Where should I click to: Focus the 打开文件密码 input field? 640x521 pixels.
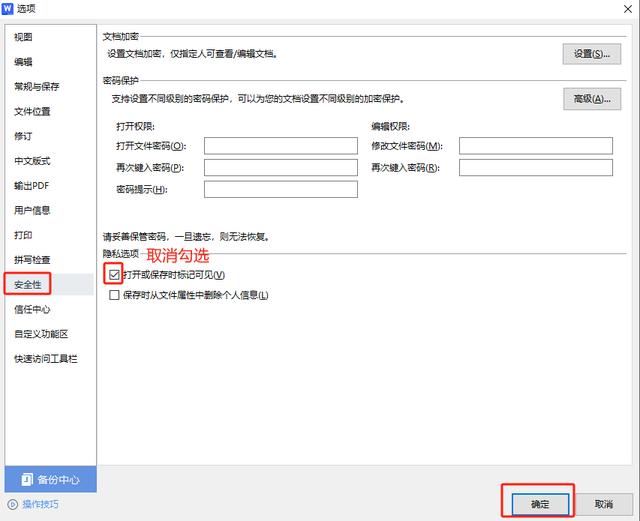click(x=280, y=146)
